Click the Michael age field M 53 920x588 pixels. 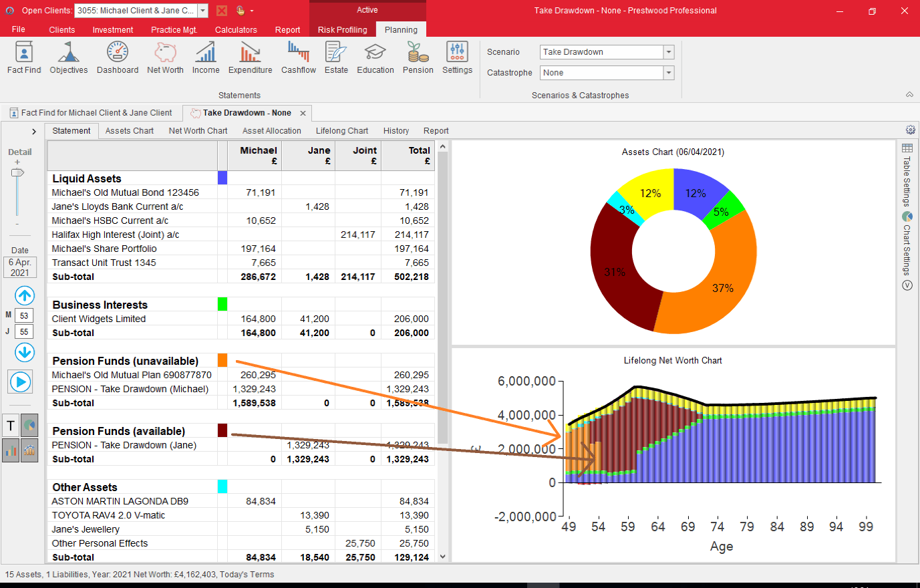[24, 315]
